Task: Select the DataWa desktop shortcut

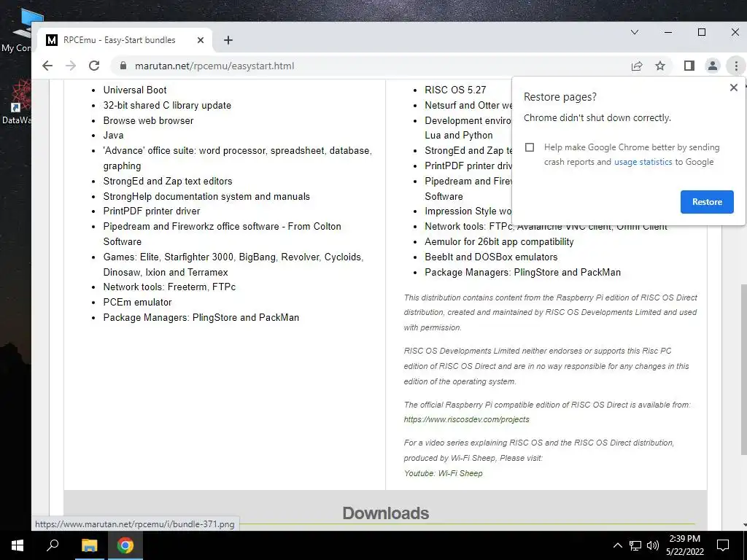Action: click(x=16, y=102)
